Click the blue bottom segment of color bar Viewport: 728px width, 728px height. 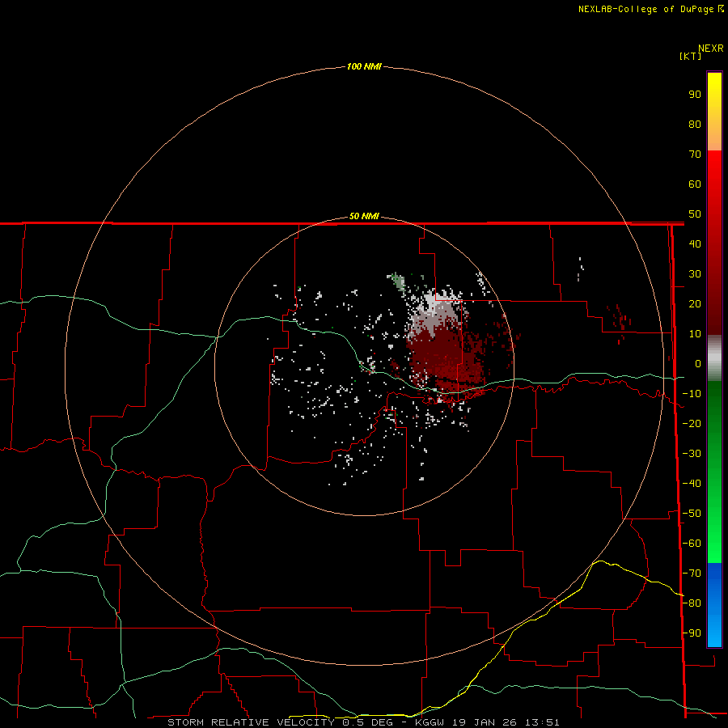click(x=714, y=604)
